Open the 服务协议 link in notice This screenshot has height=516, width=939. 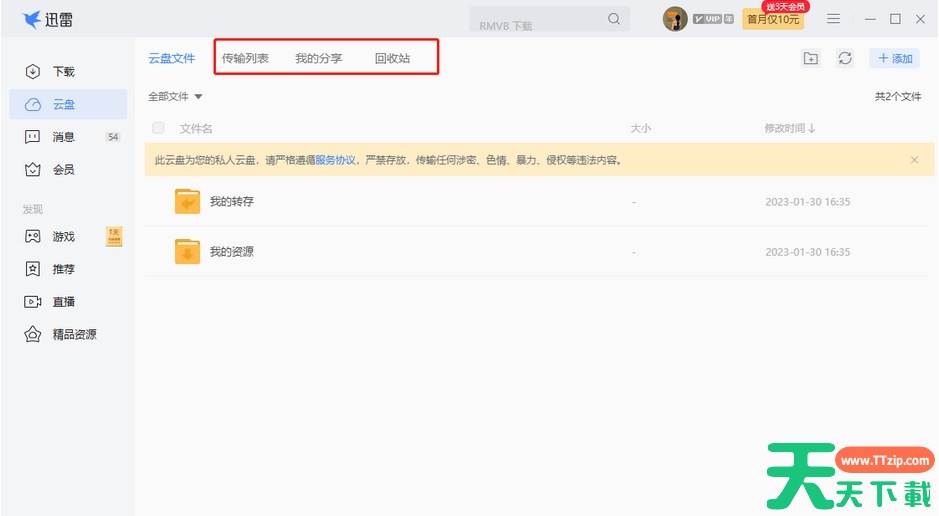tap(335, 160)
